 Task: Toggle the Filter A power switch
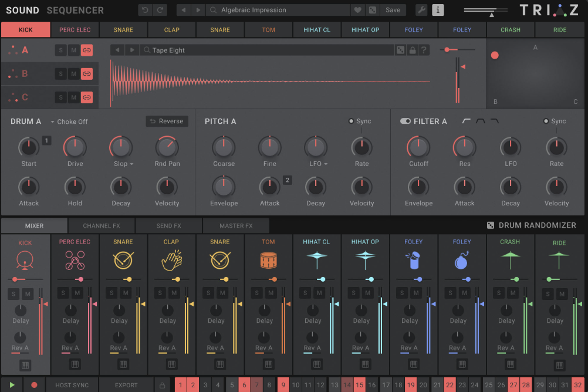coord(405,121)
